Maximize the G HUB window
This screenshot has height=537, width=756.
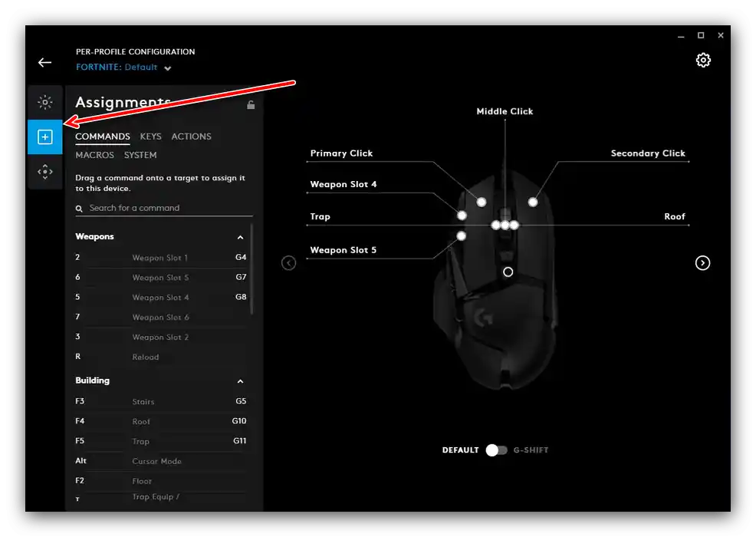(x=701, y=35)
